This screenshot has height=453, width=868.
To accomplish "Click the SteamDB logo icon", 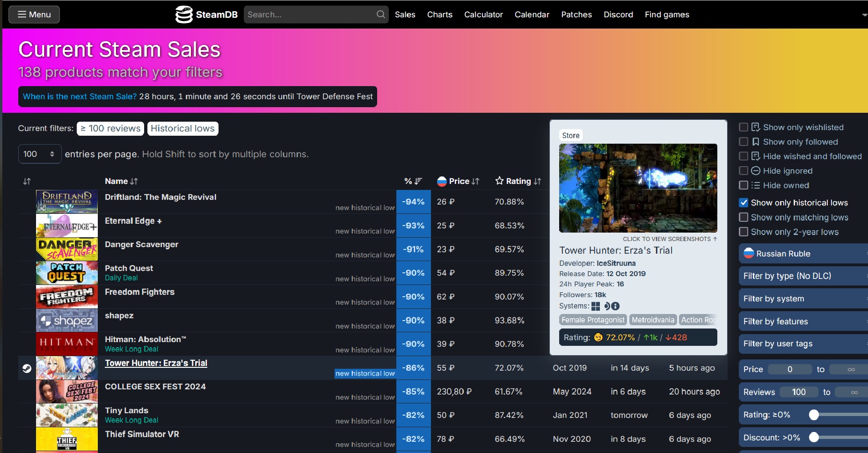I will [x=184, y=15].
